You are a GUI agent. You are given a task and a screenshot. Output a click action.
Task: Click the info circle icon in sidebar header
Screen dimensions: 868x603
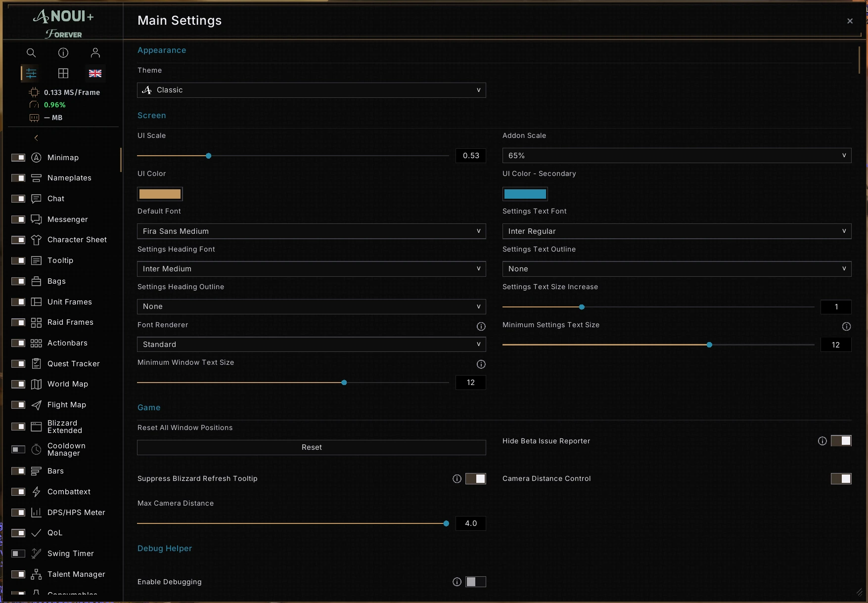tap(63, 53)
